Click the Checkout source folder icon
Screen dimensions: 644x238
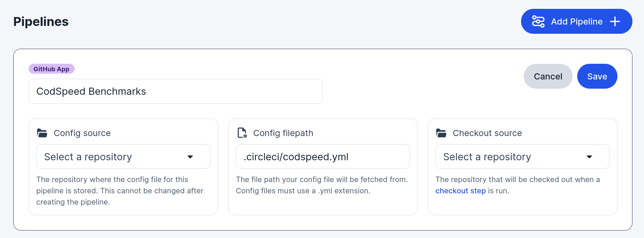pos(441,133)
